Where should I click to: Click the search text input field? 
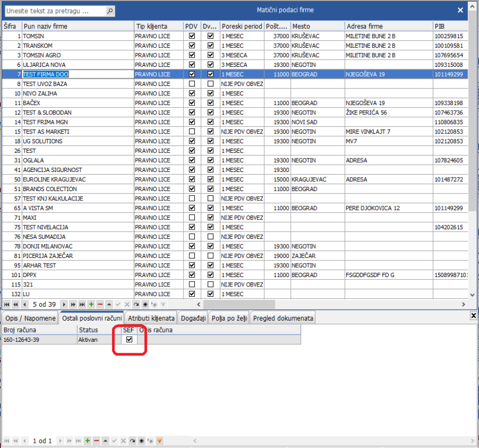pos(54,11)
